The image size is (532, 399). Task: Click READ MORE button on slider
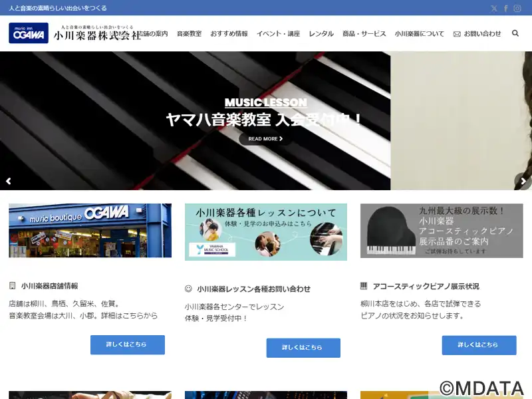[x=265, y=139]
